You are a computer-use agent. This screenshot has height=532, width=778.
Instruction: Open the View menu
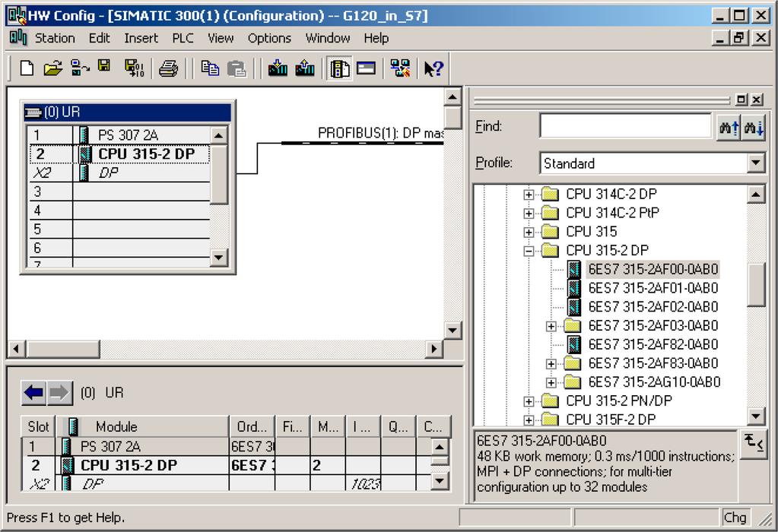tap(221, 38)
